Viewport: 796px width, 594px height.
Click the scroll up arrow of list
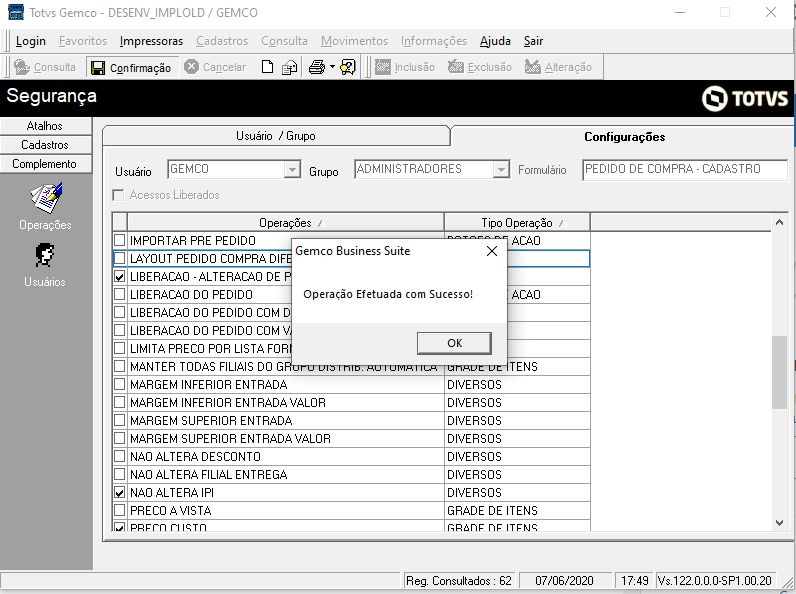779,222
